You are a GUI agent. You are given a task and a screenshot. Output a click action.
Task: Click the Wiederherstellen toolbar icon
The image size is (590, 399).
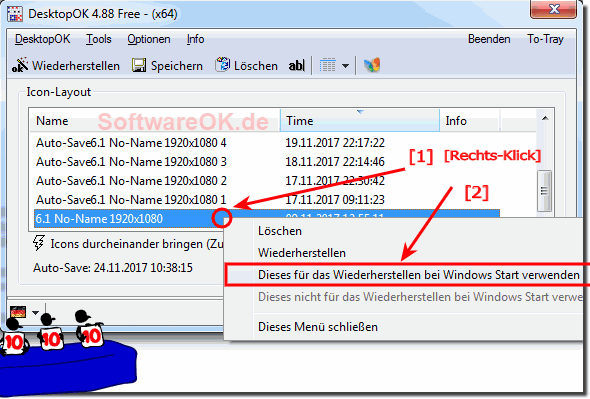pyautogui.click(x=20, y=65)
